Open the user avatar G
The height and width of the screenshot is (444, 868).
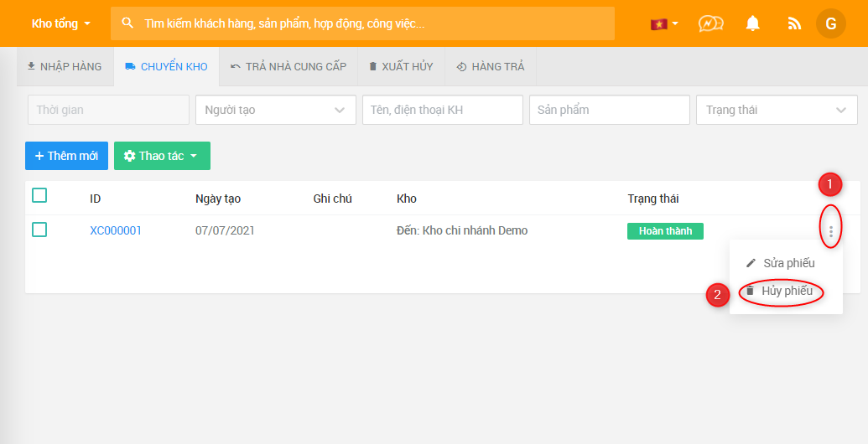pyautogui.click(x=830, y=23)
